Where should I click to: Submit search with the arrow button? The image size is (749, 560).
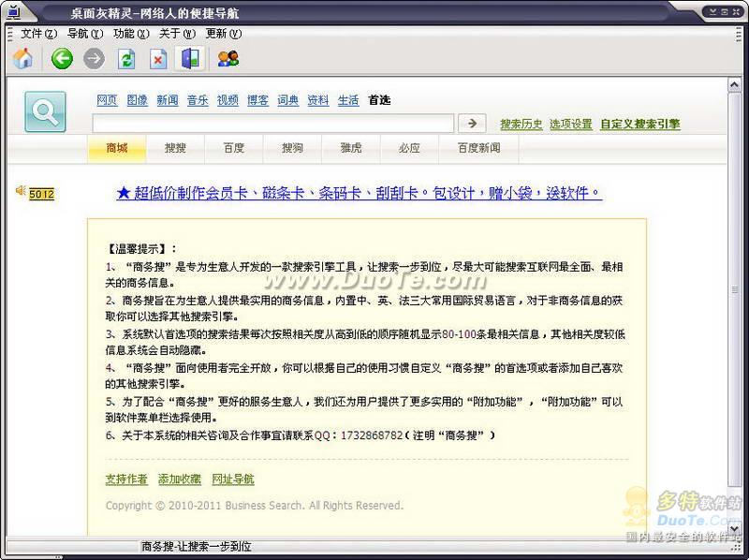472,124
